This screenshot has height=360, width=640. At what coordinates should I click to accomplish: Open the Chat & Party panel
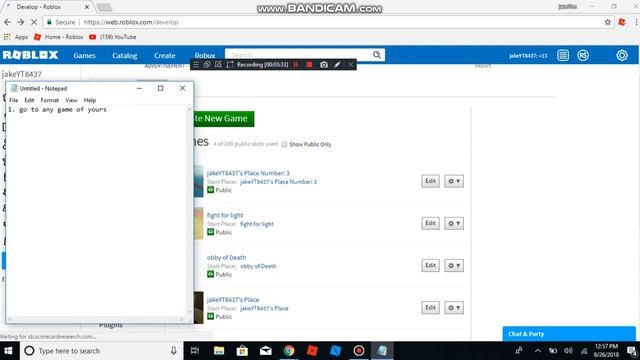point(569,334)
